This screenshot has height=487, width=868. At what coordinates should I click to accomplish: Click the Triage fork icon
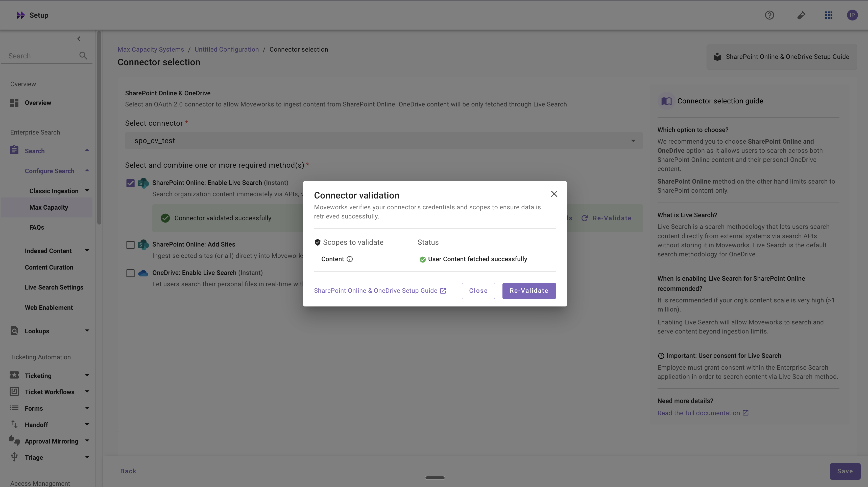pos(14,457)
